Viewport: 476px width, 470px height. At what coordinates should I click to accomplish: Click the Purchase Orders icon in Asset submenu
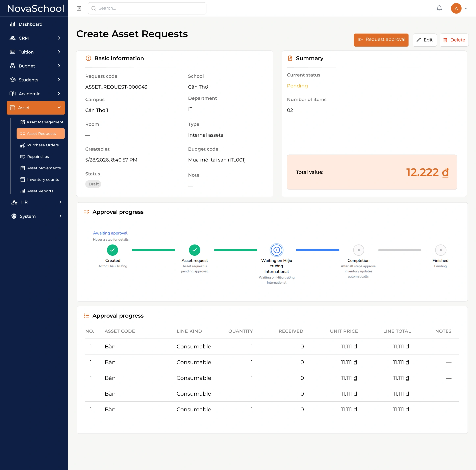click(x=23, y=145)
